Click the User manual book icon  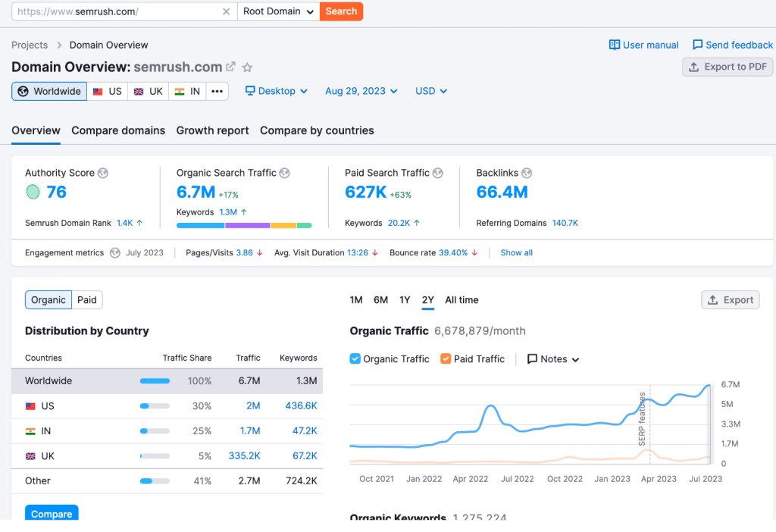coord(614,45)
